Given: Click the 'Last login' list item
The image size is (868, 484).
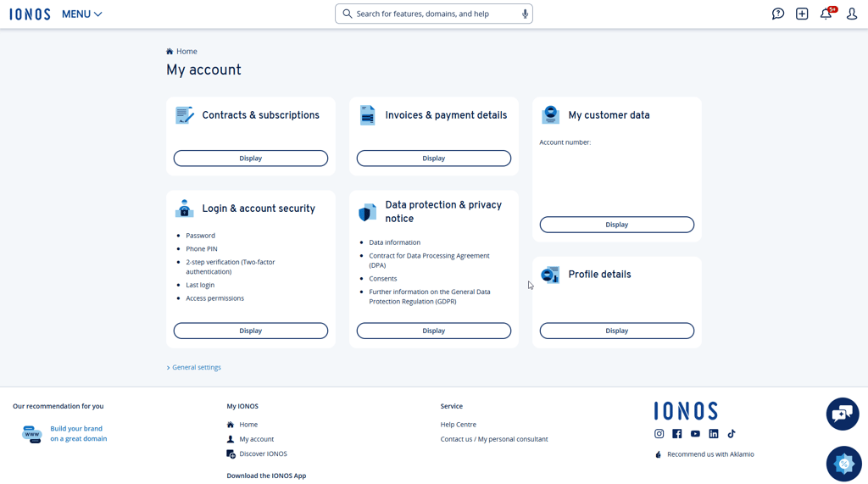Looking at the screenshot, I should 200,285.
